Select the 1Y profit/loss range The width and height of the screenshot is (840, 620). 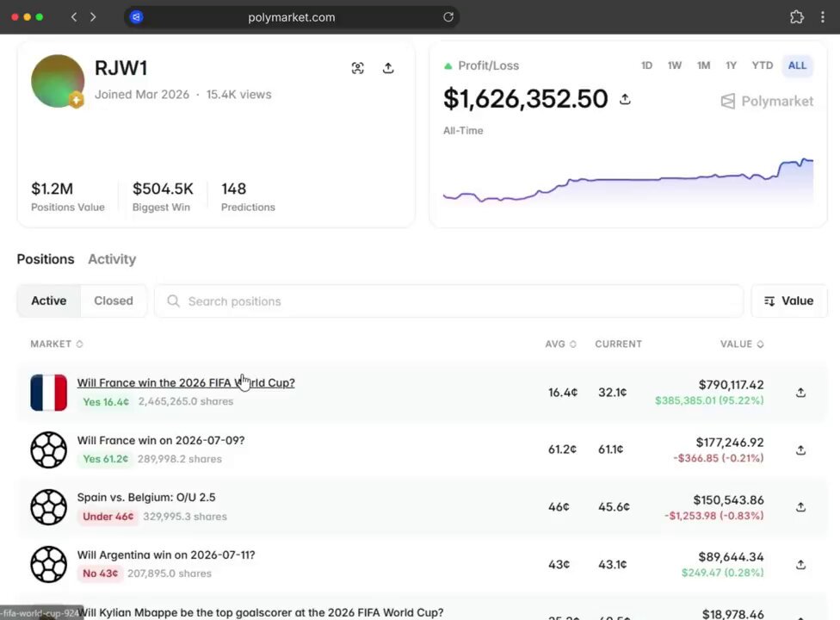pyautogui.click(x=732, y=65)
